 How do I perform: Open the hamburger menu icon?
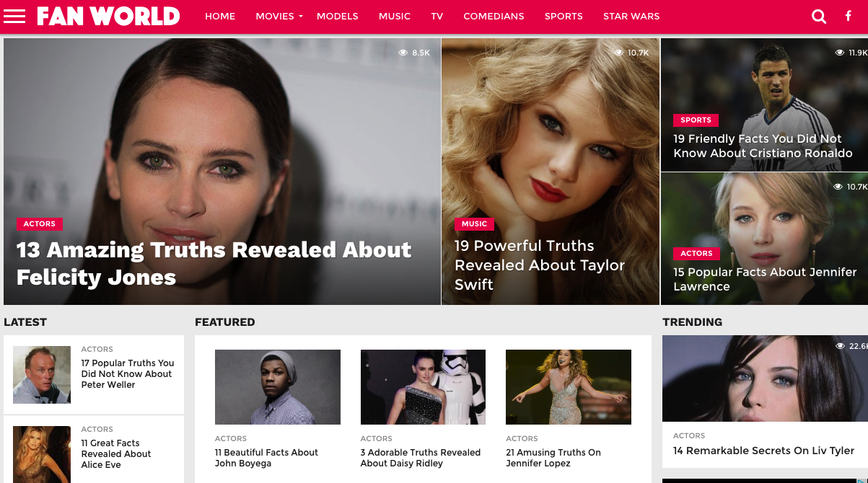click(14, 16)
